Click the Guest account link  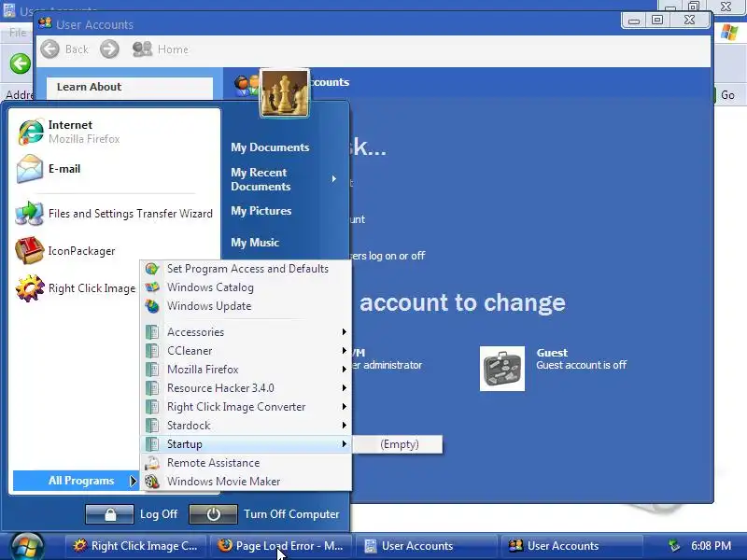tap(552, 353)
